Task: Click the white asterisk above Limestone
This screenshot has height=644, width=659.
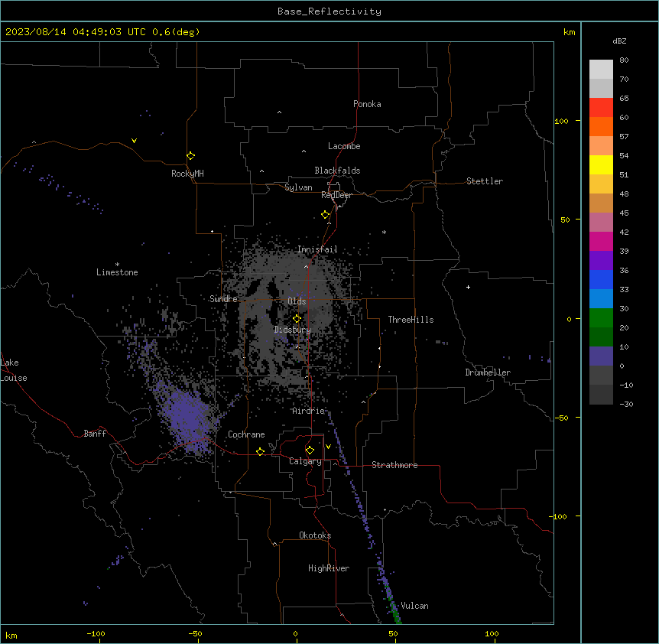Action: click(x=117, y=265)
